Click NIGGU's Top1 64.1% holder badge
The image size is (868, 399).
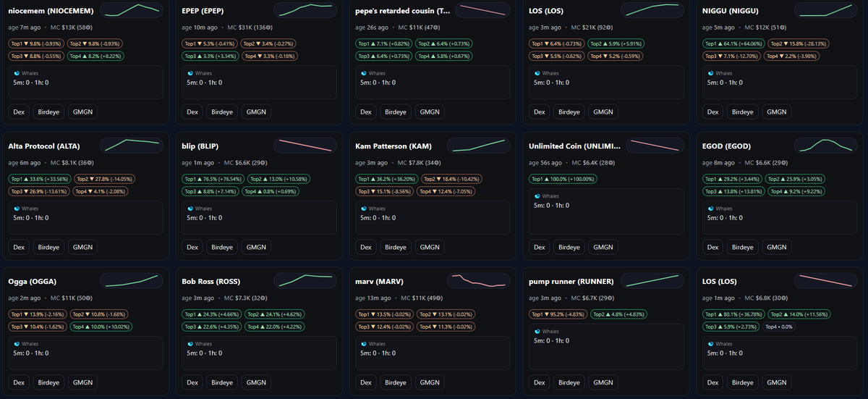733,43
